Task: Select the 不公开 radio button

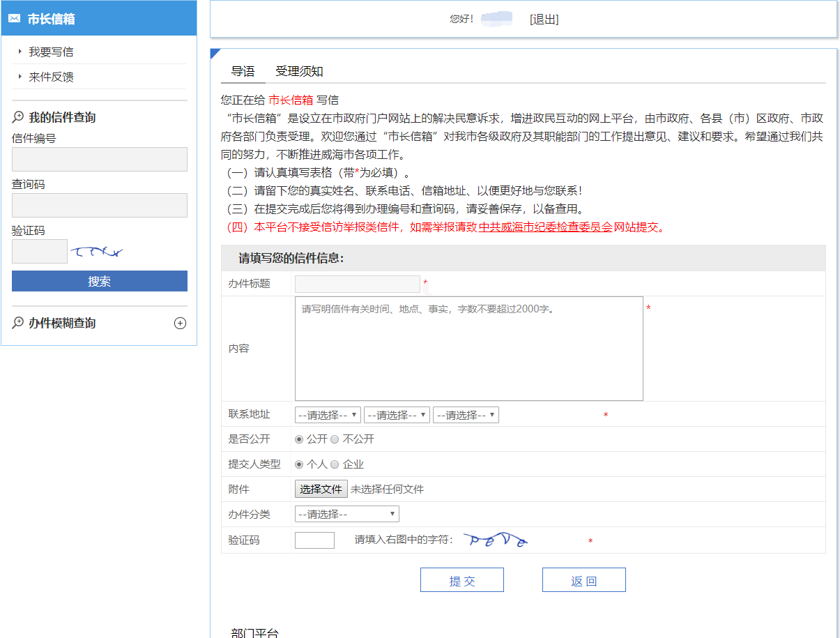Action: [x=335, y=439]
